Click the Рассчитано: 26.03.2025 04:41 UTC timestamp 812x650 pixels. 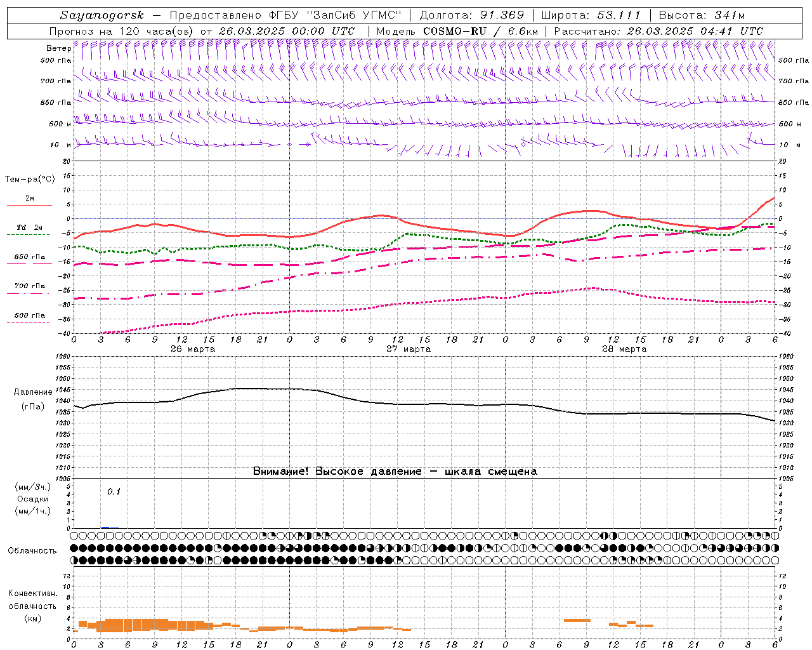click(x=658, y=31)
